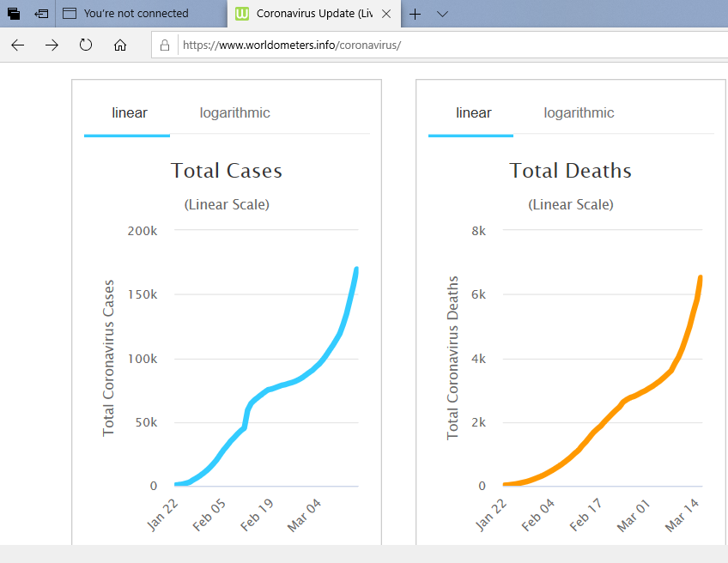The image size is (728, 563).
Task: Go back to the previous page
Action: (18, 45)
